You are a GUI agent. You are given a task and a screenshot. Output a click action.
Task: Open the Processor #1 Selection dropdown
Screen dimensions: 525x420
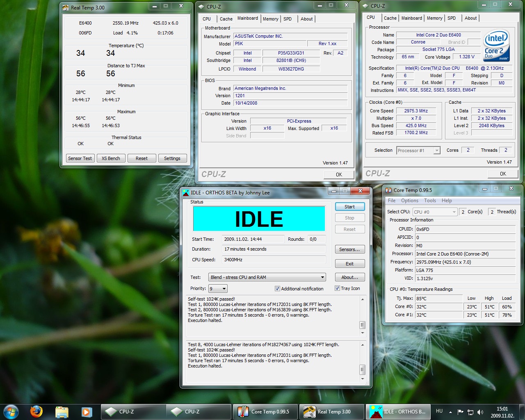tap(418, 151)
